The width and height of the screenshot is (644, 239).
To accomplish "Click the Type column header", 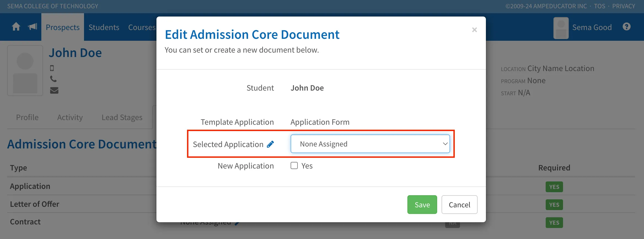I will pos(18,168).
